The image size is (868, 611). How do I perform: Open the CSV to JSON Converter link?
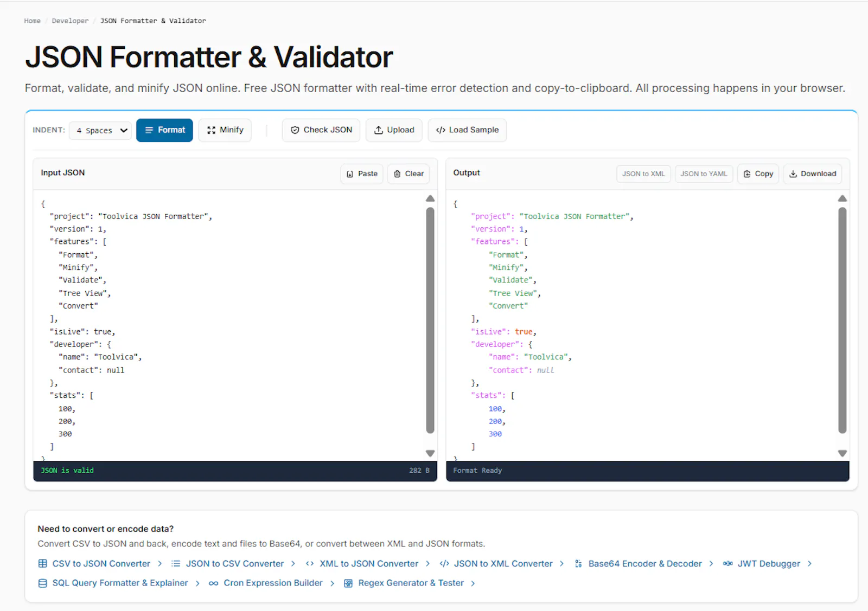click(x=101, y=564)
